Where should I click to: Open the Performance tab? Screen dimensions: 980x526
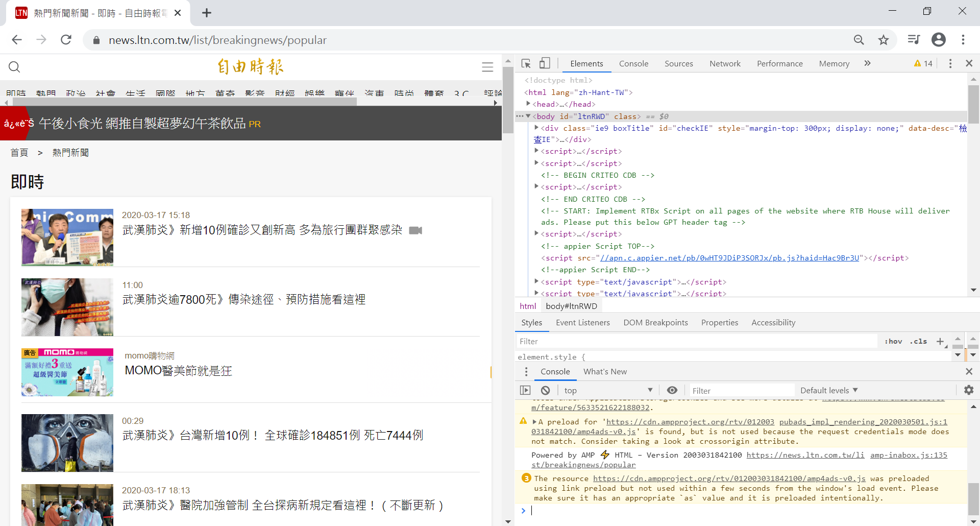[779, 63]
